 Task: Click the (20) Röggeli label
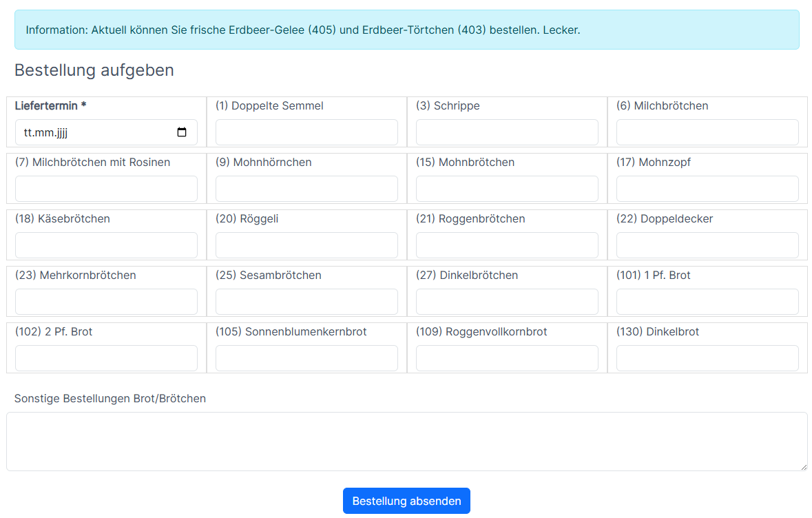pos(247,218)
